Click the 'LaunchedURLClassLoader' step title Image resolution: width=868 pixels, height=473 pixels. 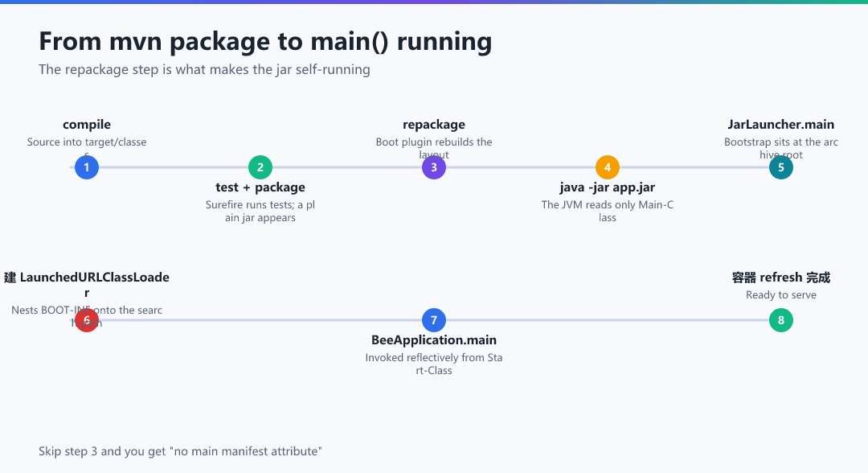pos(86,285)
